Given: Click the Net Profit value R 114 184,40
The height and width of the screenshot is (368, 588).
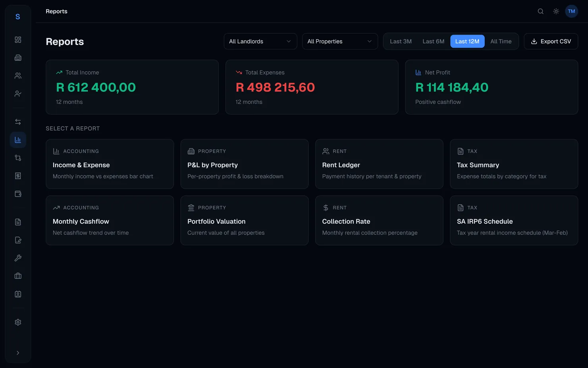Looking at the screenshot, I should tap(452, 87).
